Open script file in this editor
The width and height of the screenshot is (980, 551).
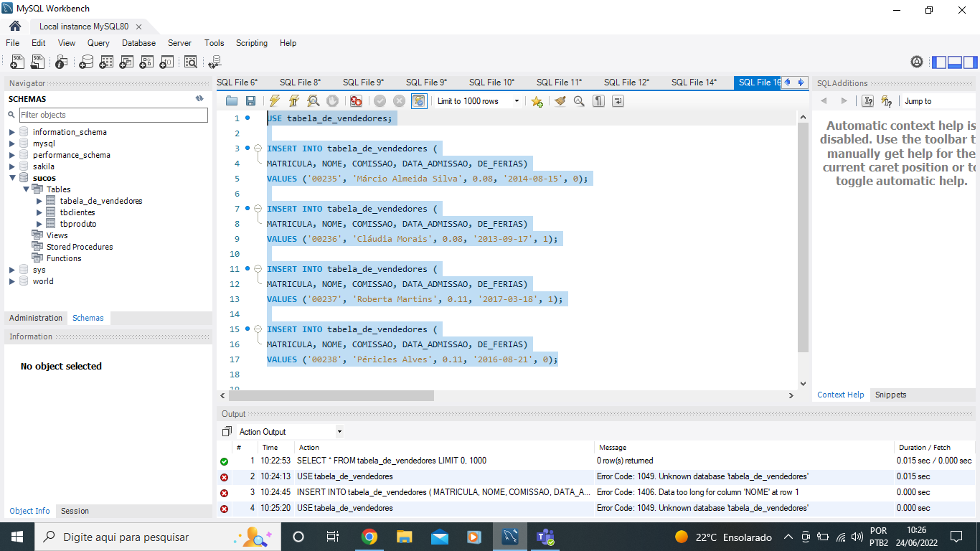click(x=231, y=101)
